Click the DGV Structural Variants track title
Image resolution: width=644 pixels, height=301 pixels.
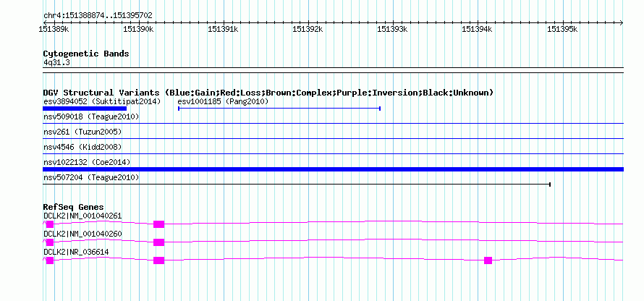click(x=268, y=93)
